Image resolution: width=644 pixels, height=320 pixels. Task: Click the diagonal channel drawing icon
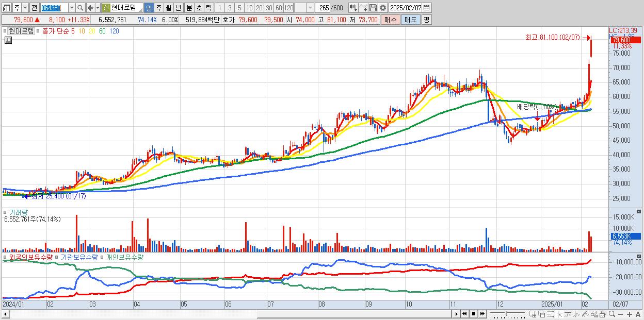click(x=585, y=314)
